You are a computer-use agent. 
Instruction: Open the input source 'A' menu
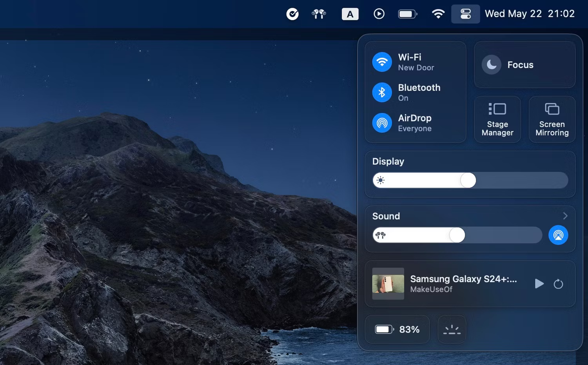pos(350,14)
